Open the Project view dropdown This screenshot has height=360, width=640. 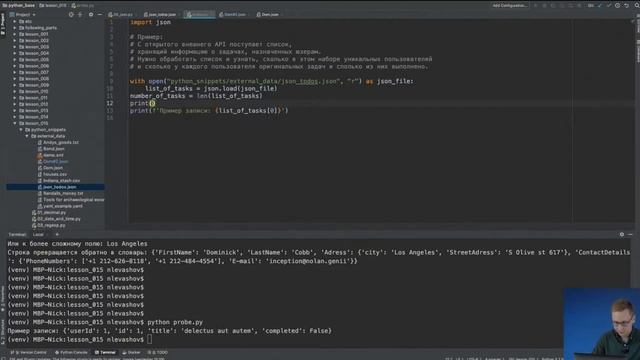coord(25,14)
